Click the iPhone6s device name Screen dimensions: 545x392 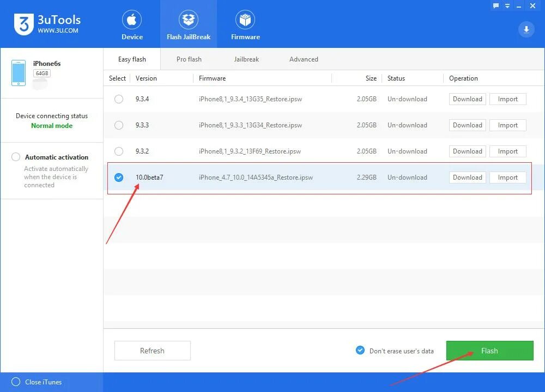pos(46,63)
